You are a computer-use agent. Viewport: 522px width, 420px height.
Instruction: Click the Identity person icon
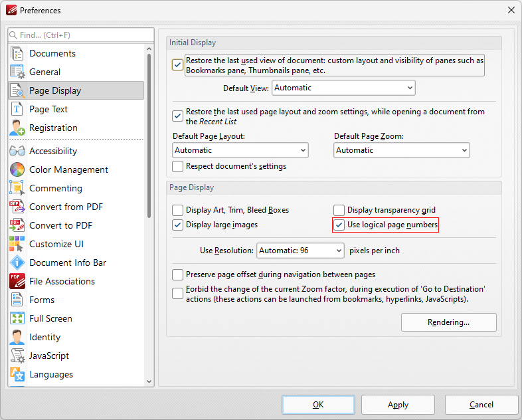[17, 337]
